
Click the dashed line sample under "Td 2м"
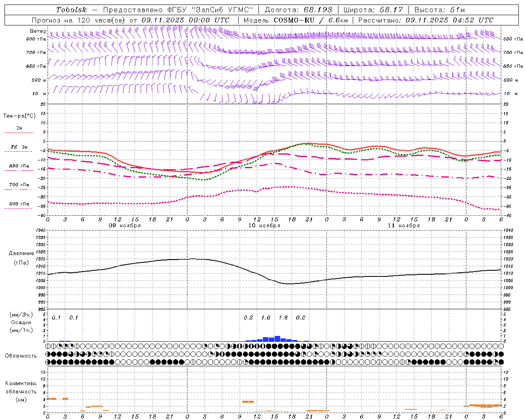coord(19,152)
